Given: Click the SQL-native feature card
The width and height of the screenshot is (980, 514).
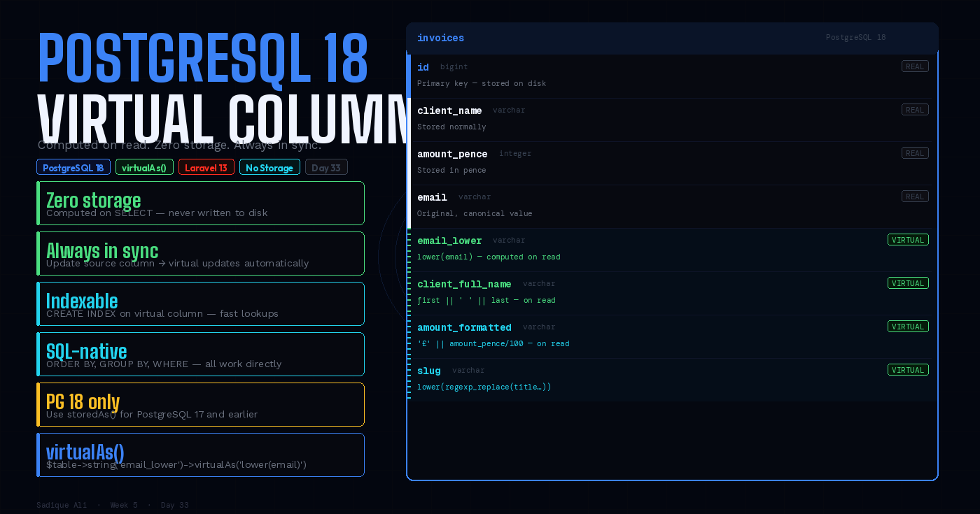Looking at the screenshot, I should click(200, 354).
